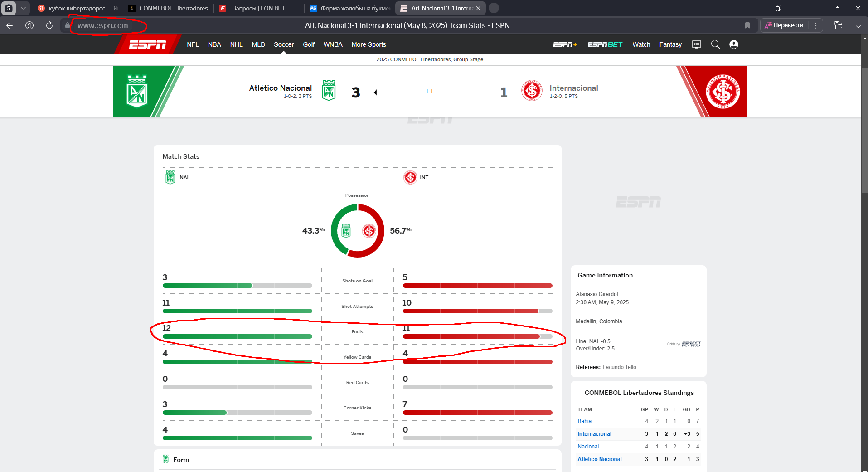Screen dimensions: 868x472
Task: Open ESPN BET logo link
Action: click(x=605, y=44)
